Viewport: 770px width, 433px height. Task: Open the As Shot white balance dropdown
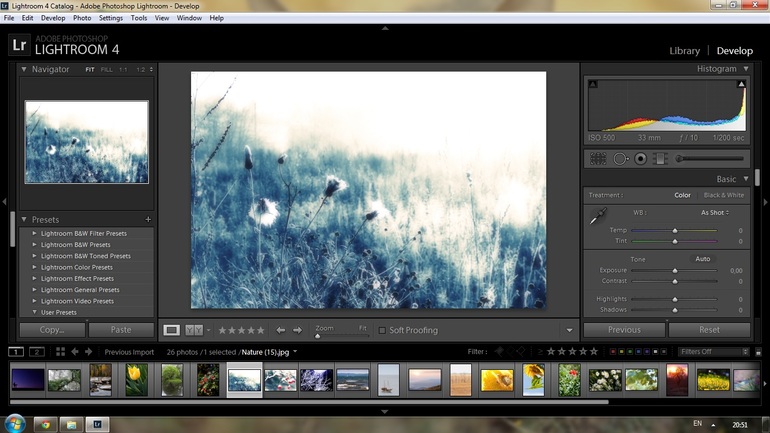pyautogui.click(x=714, y=212)
